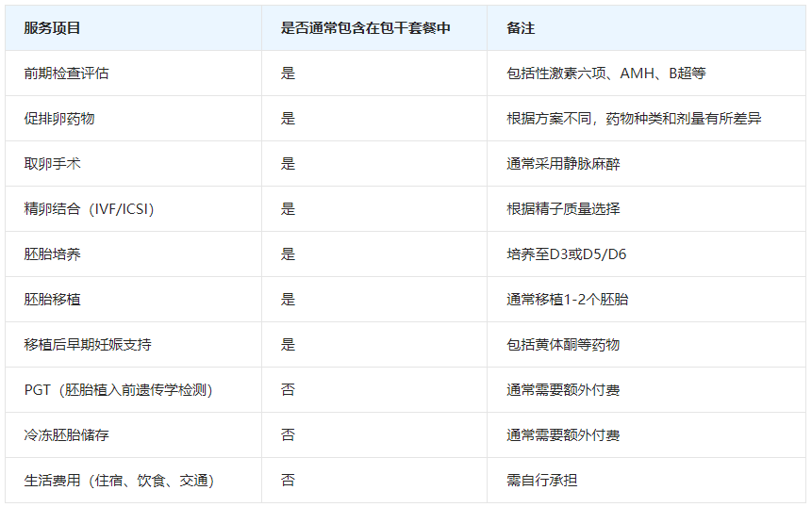Select the PGT (胚胎植入前遗传学检测) cell

[118, 390]
